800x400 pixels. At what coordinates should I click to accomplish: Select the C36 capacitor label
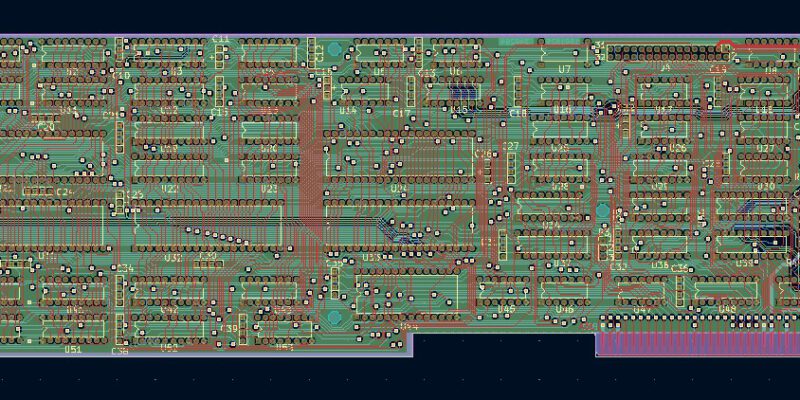tap(679, 268)
